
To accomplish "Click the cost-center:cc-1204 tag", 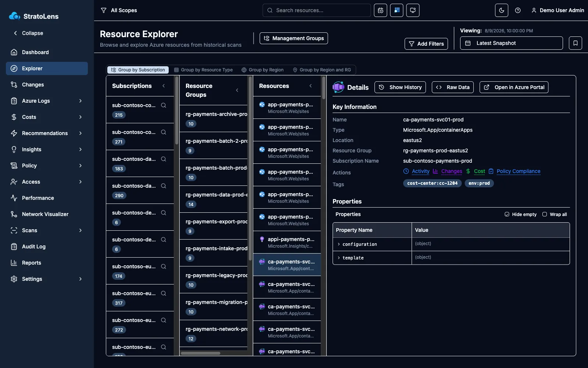I will 432,183.
